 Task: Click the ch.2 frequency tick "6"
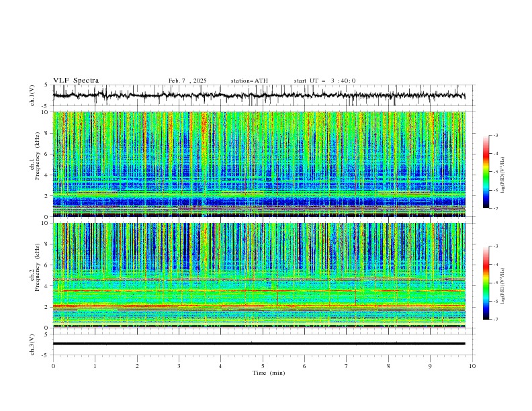tap(46, 265)
